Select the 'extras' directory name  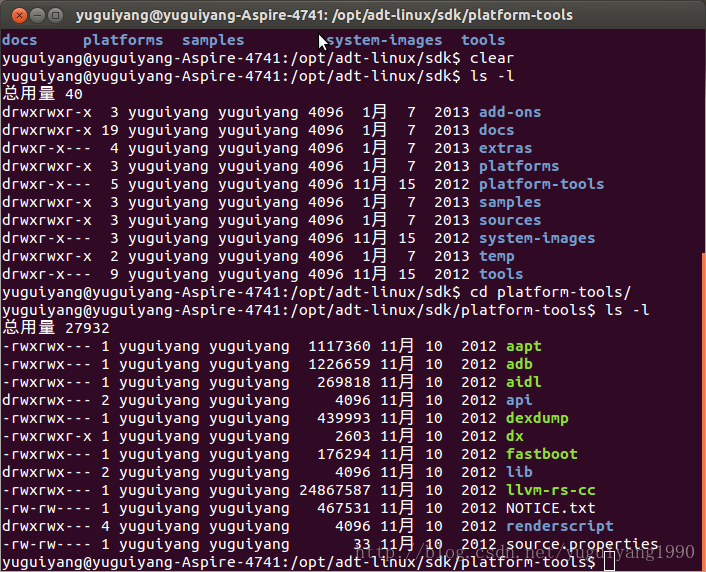(x=505, y=148)
